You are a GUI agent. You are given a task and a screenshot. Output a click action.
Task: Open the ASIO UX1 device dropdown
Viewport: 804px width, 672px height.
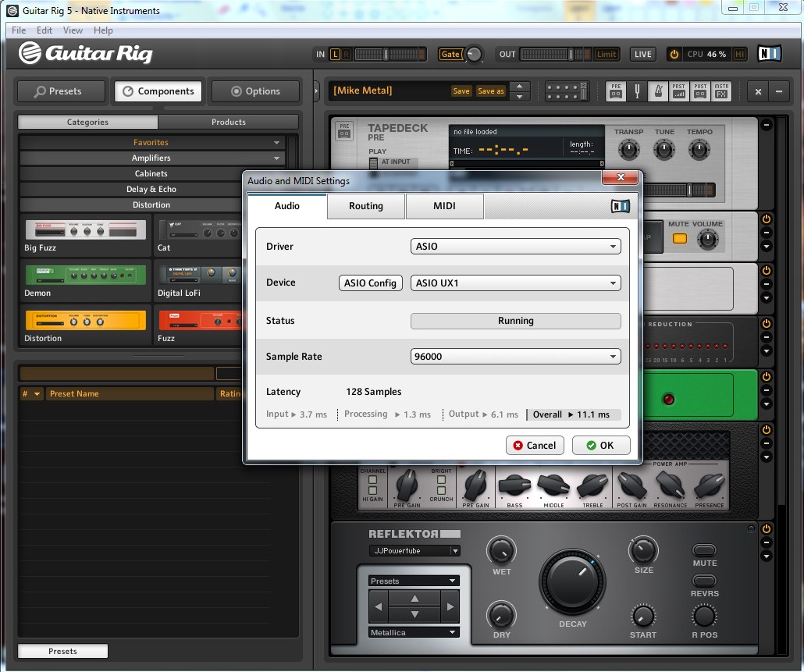pos(515,283)
